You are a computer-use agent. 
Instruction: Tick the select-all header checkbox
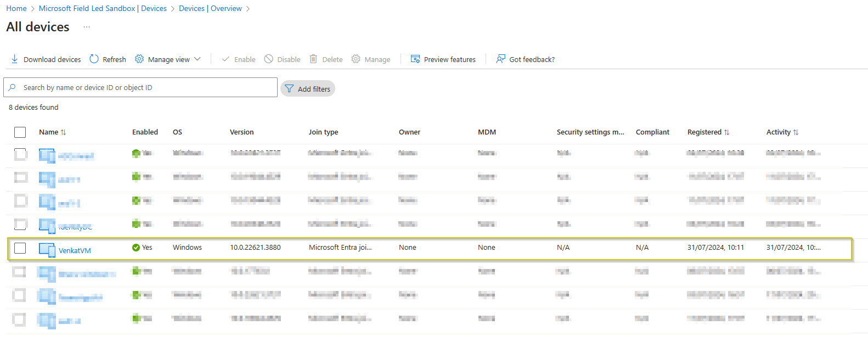click(x=20, y=132)
